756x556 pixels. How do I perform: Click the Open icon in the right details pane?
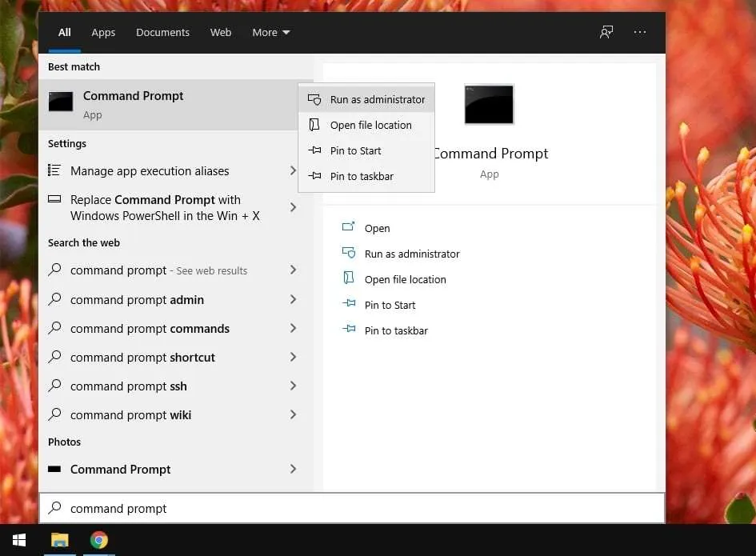point(348,227)
